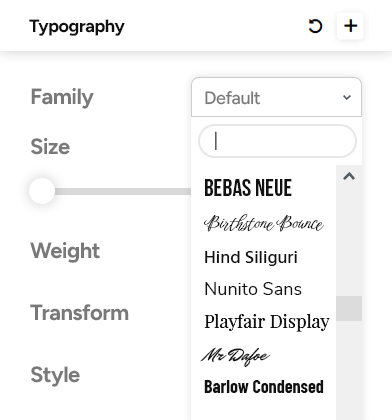
Task: Click the Size slider handle
Action: coord(42,191)
